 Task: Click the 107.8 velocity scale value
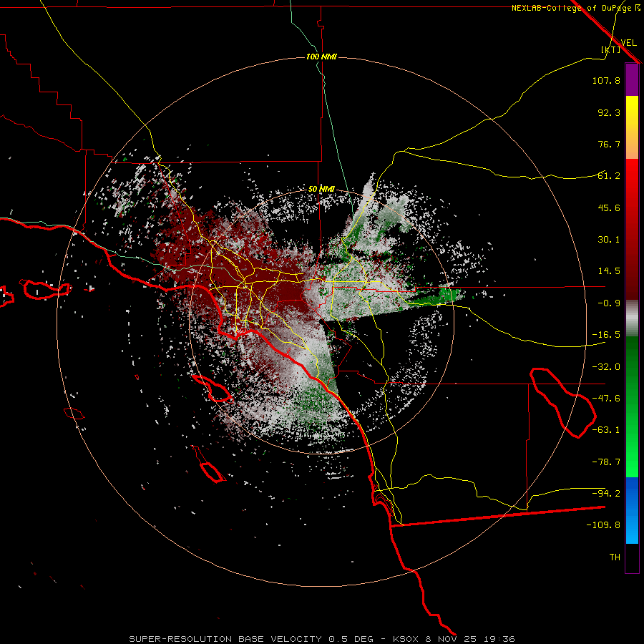(606, 80)
